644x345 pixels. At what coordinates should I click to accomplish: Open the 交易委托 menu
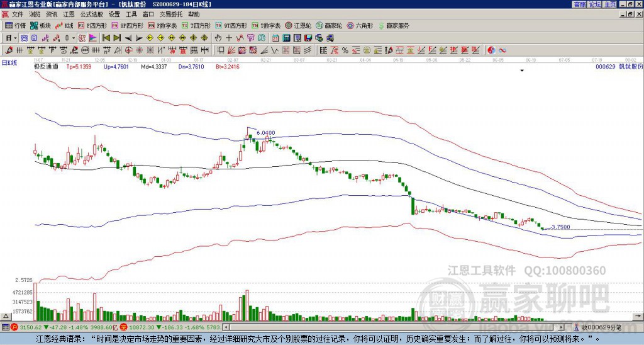click(x=171, y=14)
